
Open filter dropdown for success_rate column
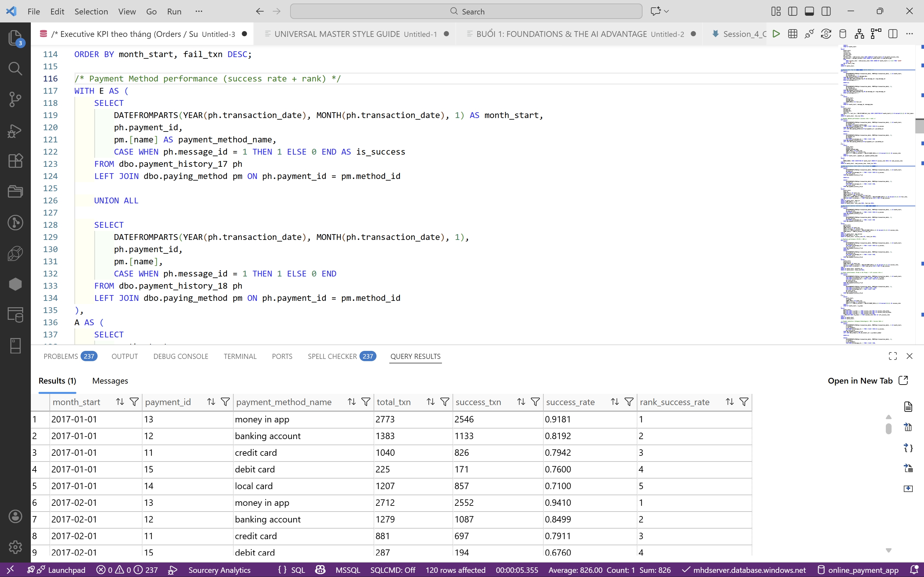629,402
